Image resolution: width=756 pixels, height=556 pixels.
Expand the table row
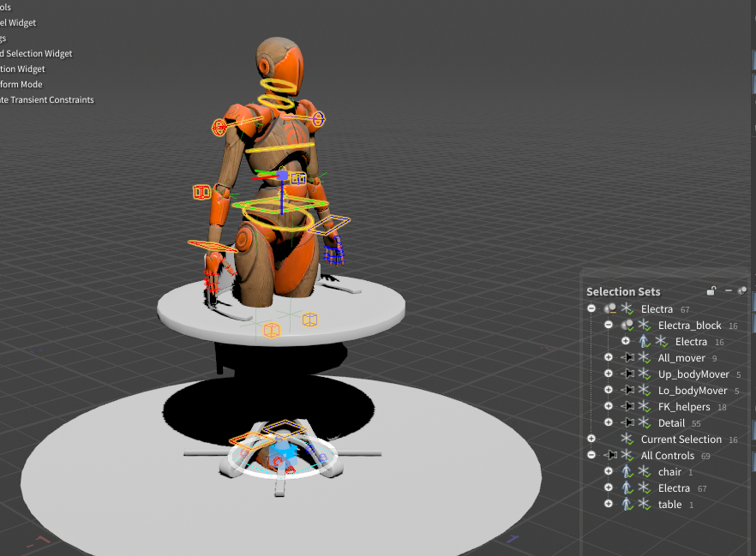(609, 504)
